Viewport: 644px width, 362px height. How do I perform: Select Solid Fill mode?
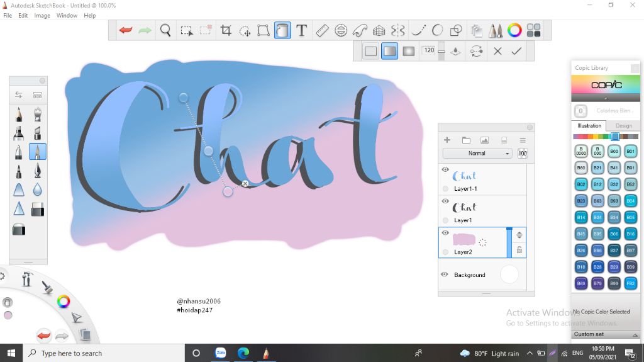click(370, 51)
